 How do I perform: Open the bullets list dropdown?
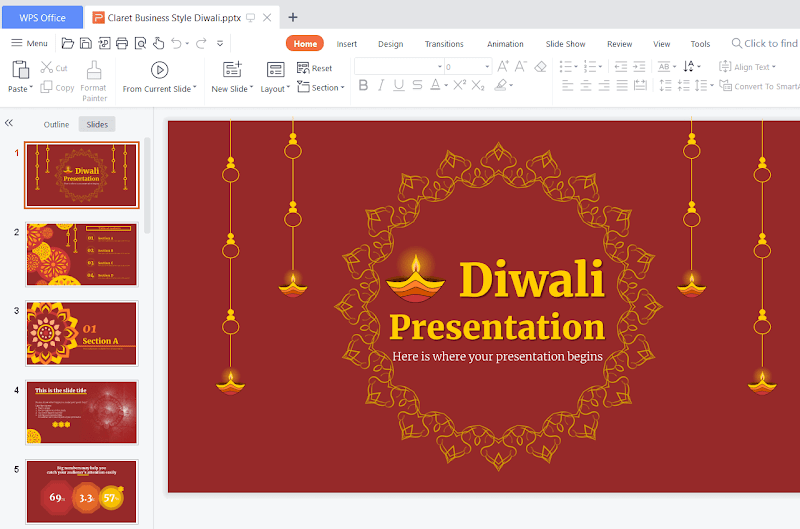point(576,67)
